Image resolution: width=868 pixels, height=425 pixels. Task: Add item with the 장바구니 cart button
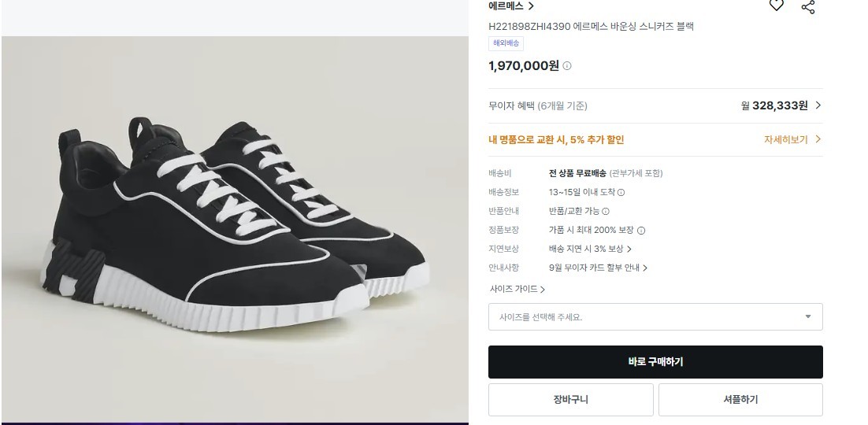[x=570, y=400]
